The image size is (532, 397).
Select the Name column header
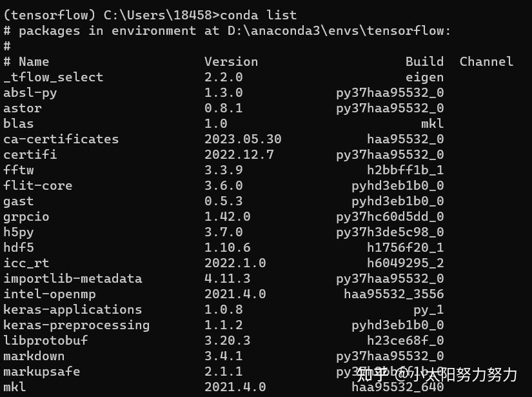(x=34, y=61)
